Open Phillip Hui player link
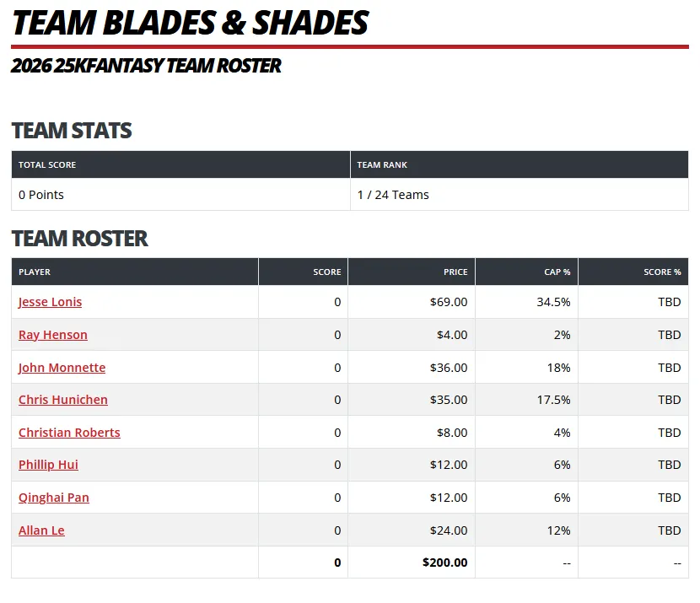 click(48, 465)
